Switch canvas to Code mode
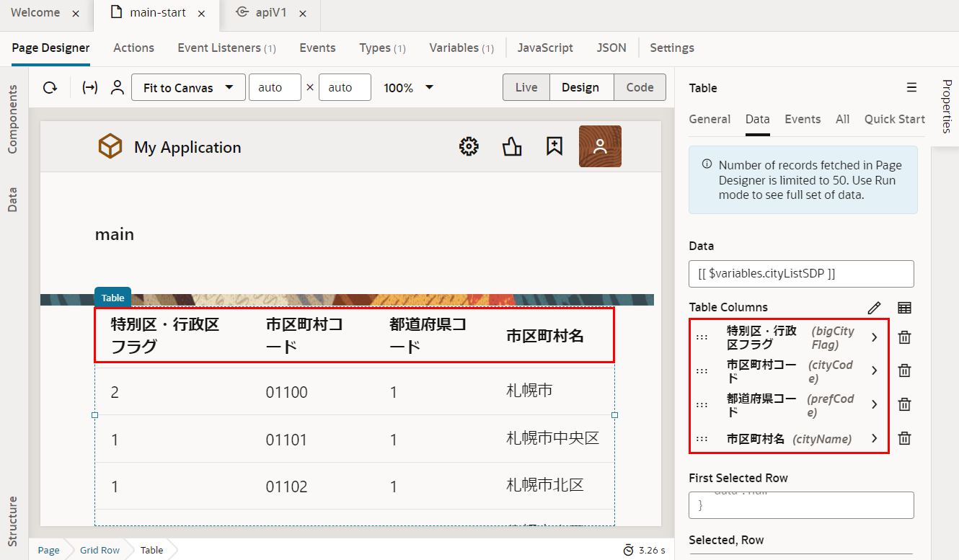 [x=640, y=87]
